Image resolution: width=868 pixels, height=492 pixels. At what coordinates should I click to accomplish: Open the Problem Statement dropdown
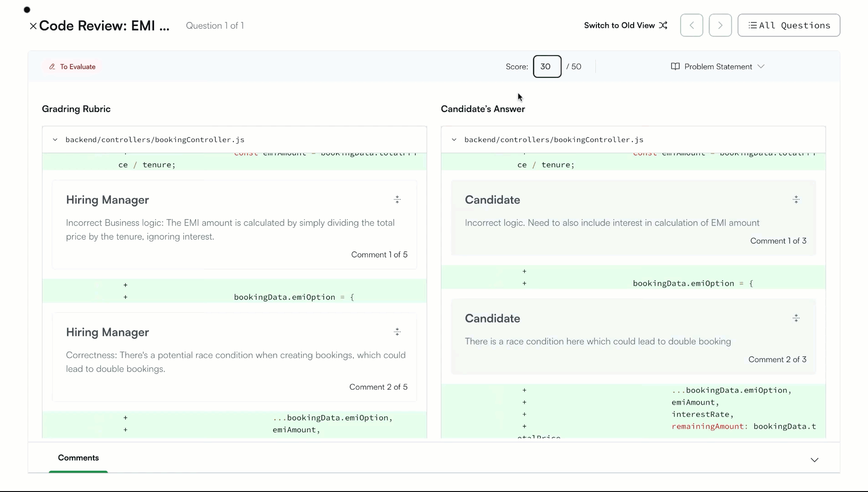click(x=761, y=67)
